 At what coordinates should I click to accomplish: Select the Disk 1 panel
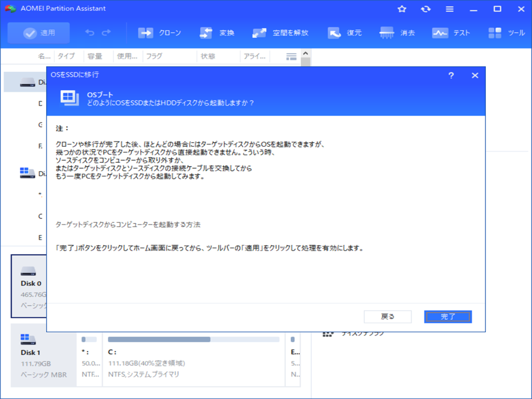44,355
